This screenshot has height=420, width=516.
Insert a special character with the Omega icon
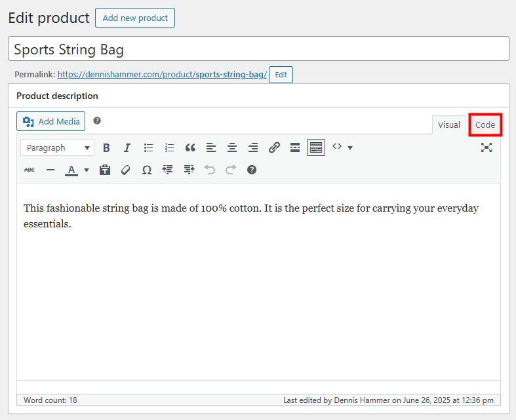tap(147, 170)
